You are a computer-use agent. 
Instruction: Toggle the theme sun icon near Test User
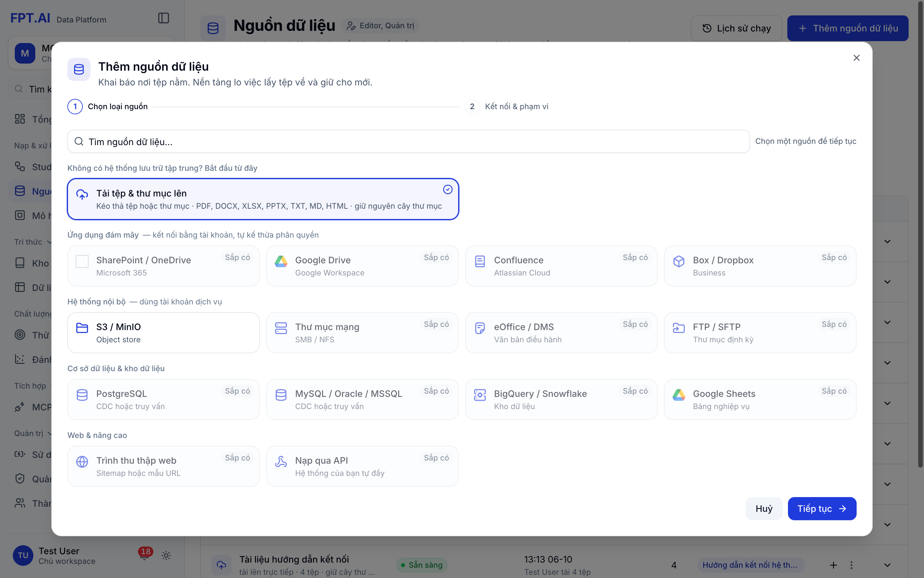coord(166,556)
